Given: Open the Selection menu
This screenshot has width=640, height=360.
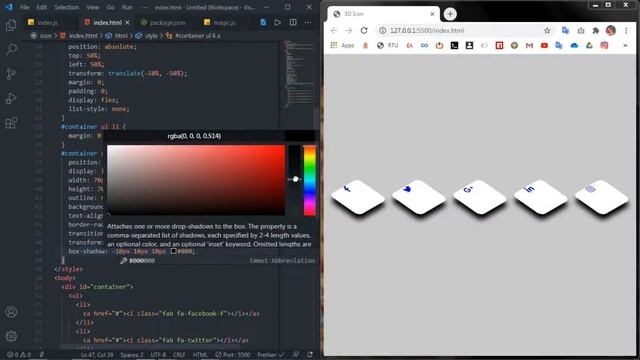Looking at the screenshot, I should pyautogui.click(x=66, y=7).
